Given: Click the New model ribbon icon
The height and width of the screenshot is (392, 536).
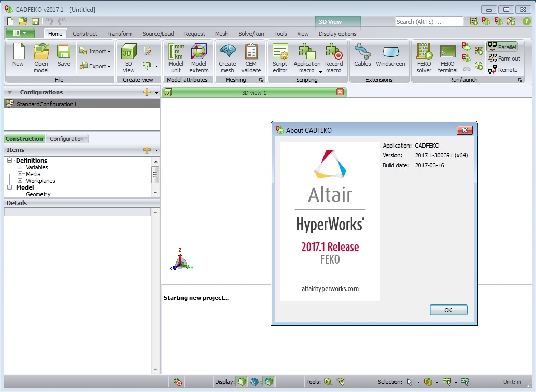Looking at the screenshot, I should point(18,55).
